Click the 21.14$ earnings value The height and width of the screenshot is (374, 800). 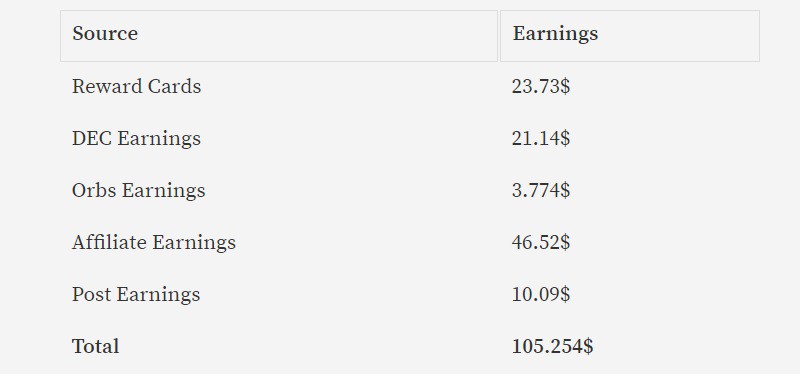click(x=541, y=139)
